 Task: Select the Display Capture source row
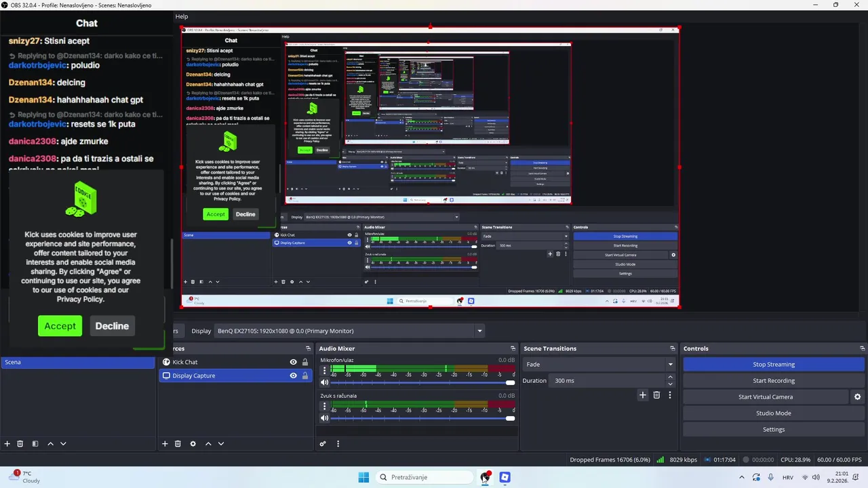tap(235, 375)
